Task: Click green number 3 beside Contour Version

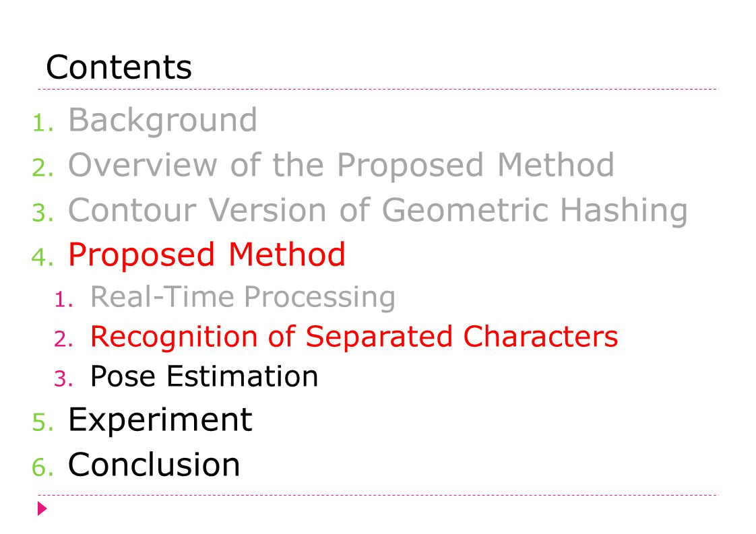Action: 43,213
